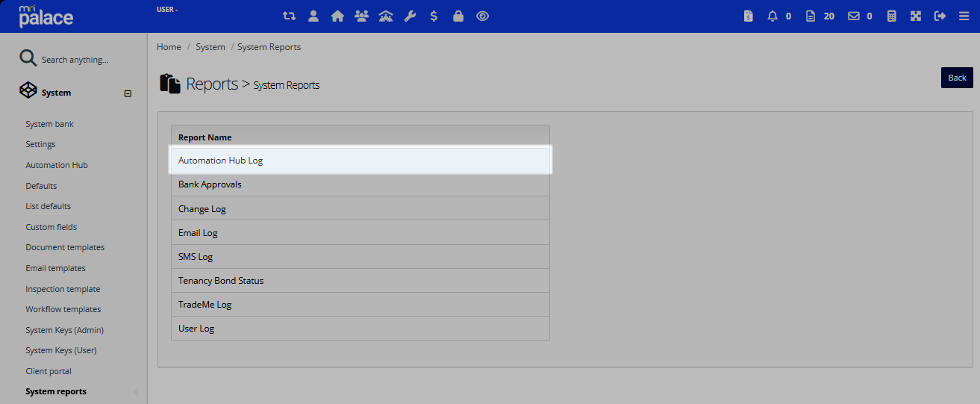Screen dimensions: 980x404
Task: Open the retweet-style arrows icon in top bar
Action: click(289, 16)
